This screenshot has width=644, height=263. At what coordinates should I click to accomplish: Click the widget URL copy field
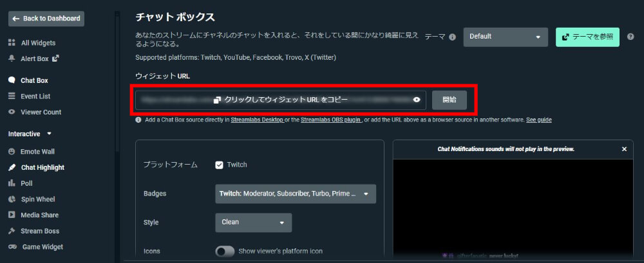pyautogui.click(x=281, y=100)
